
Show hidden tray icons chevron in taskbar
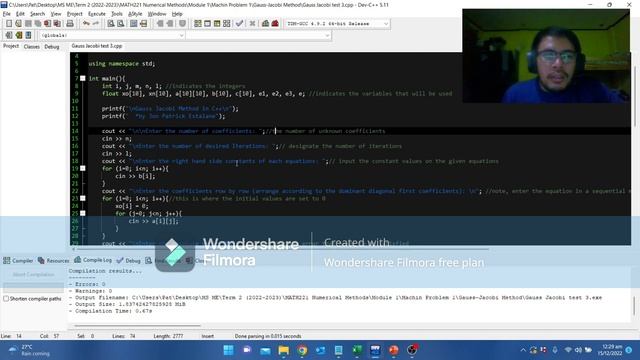point(523,350)
